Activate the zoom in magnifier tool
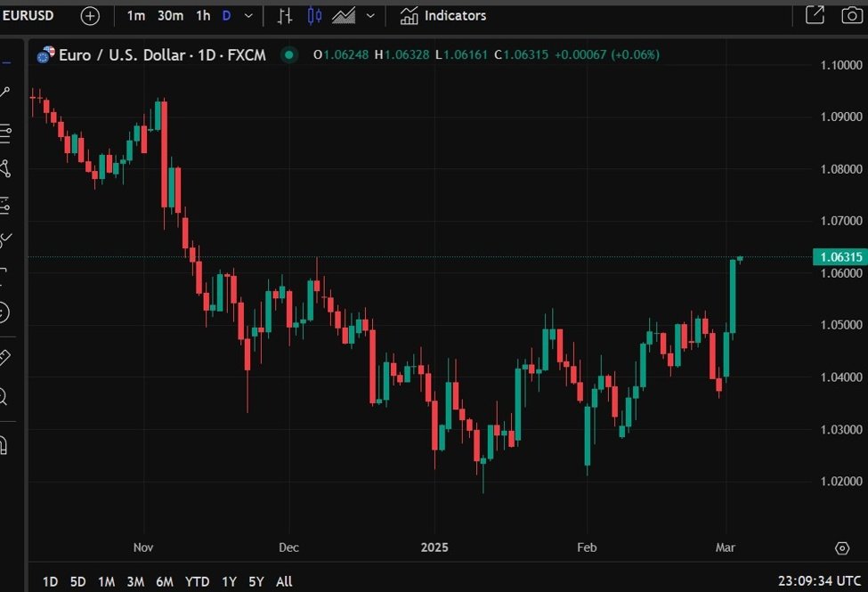Viewport: 868px width, 592px height. click(x=4, y=397)
